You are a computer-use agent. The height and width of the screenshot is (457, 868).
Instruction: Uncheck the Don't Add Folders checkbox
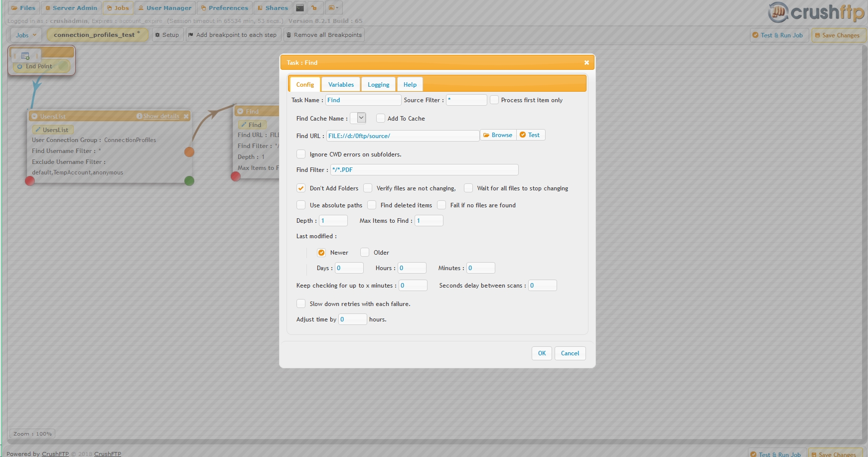coord(301,188)
